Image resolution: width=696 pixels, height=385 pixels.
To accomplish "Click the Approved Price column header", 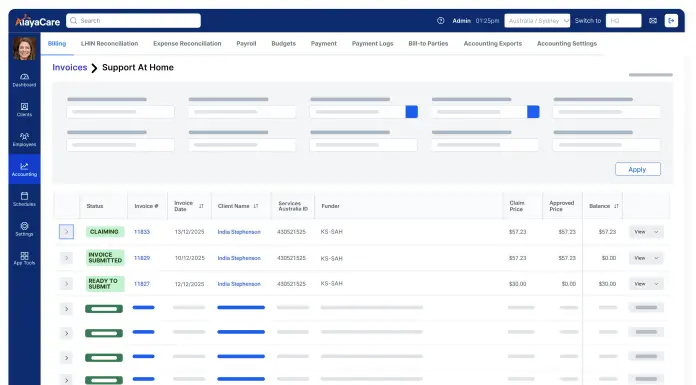I will pyautogui.click(x=562, y=206).
